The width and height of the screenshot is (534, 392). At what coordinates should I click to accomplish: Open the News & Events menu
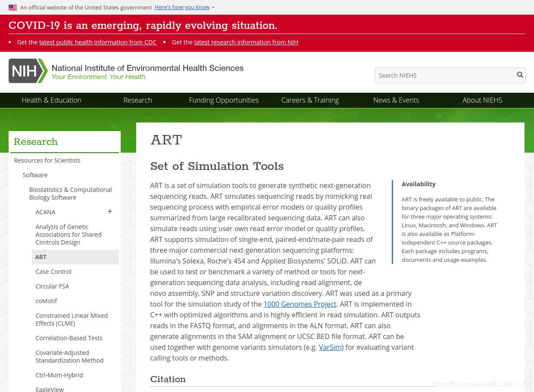point(396,100)
